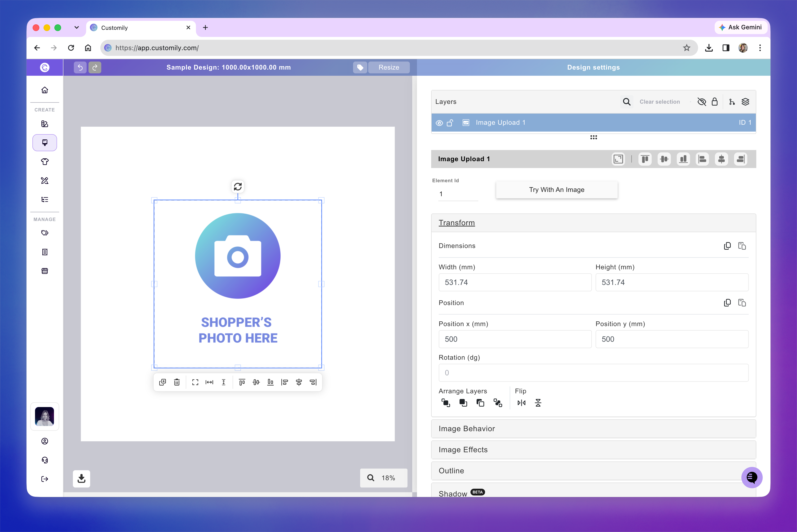797x532 pixels.
Task: Click the rotate handle above the image
Action: [x=238, y=186]
